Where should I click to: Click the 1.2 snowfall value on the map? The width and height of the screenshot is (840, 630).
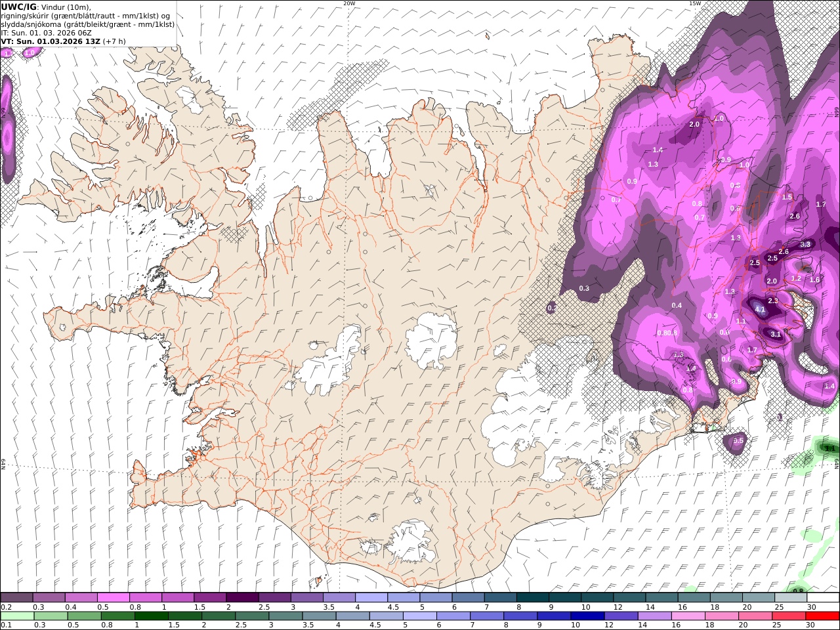coord(796,278)
